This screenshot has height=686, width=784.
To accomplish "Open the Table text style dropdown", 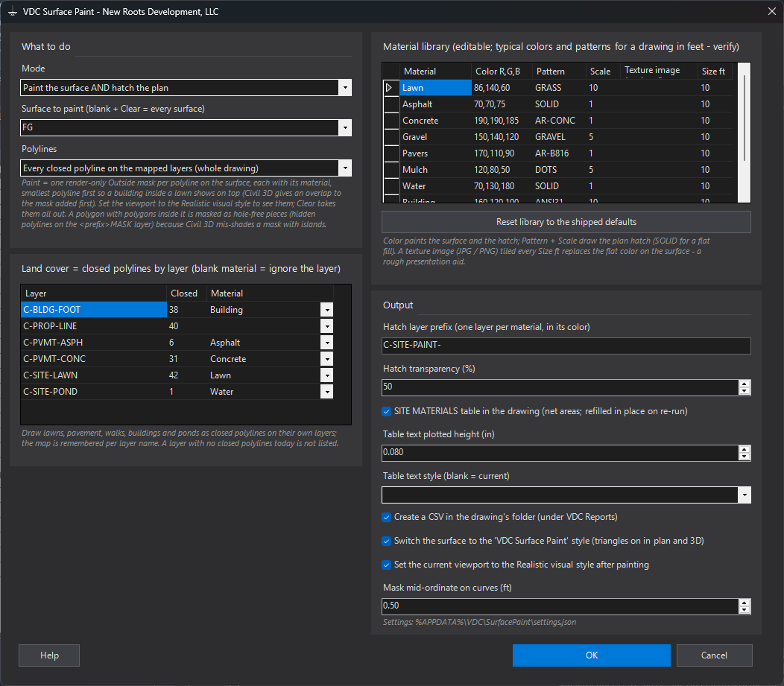I will point(745,495).
